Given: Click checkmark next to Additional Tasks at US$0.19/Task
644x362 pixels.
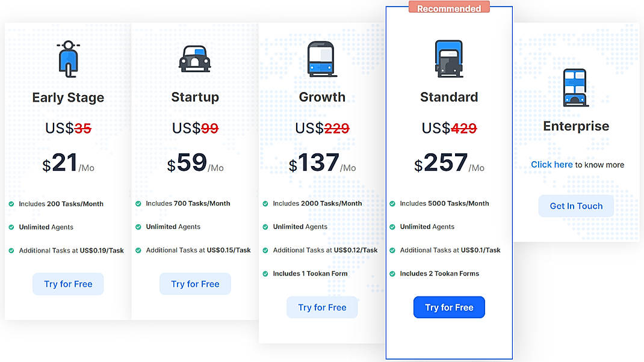Looking at the screenshot, I should pyautogui.click(x=12, y=250).
